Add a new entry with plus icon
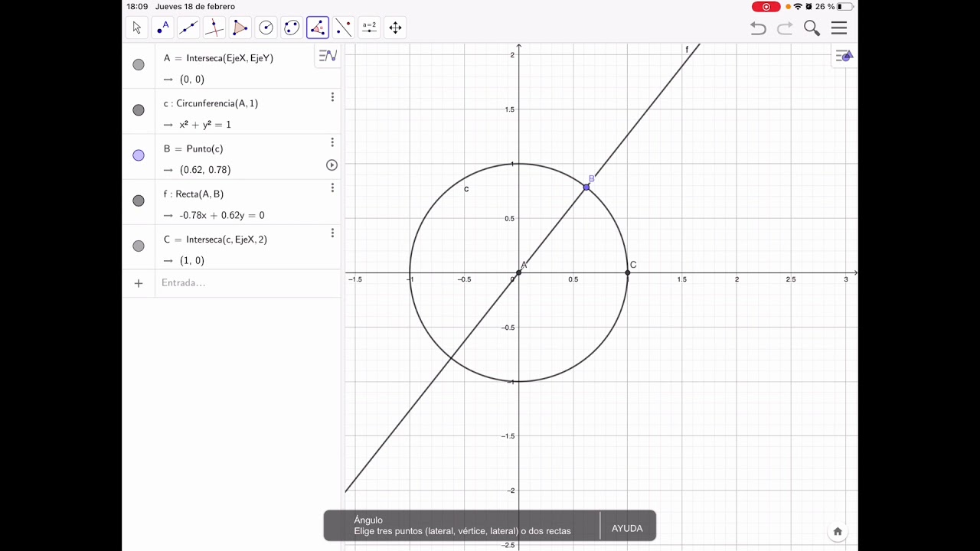 pos(139,283)
